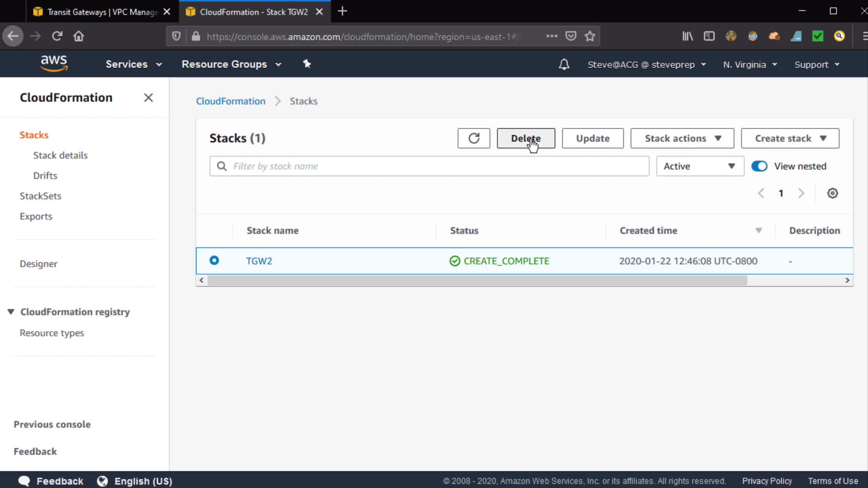The image size is (868, 488).
Task: Open the TGW2 stack link
Action: [259, 261]
